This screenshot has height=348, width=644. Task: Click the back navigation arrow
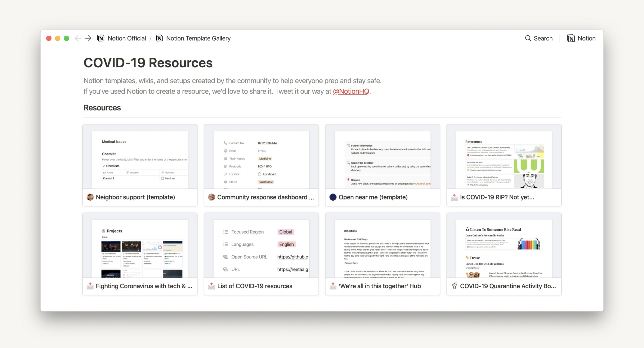tap(78, 38)
